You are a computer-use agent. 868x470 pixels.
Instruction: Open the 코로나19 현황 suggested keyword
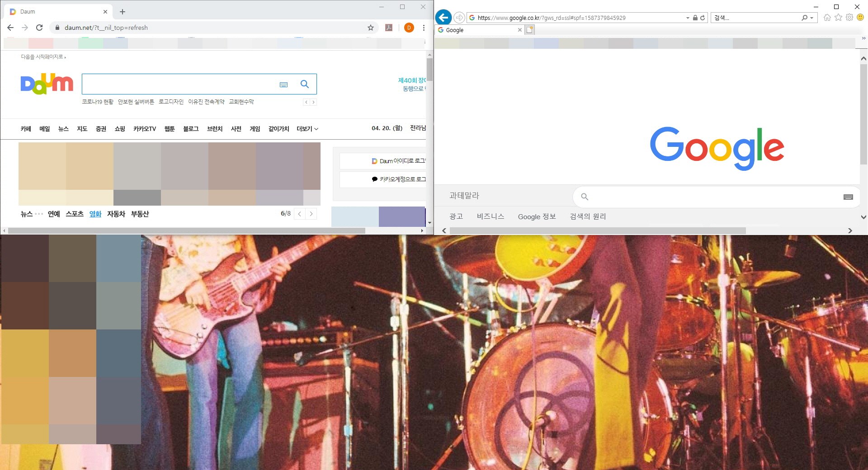(98, 102)
